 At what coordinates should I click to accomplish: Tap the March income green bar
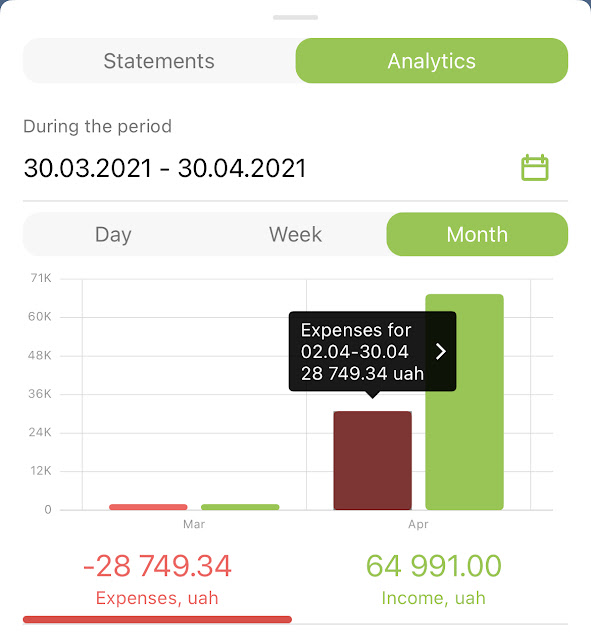(x=240, y=507)
